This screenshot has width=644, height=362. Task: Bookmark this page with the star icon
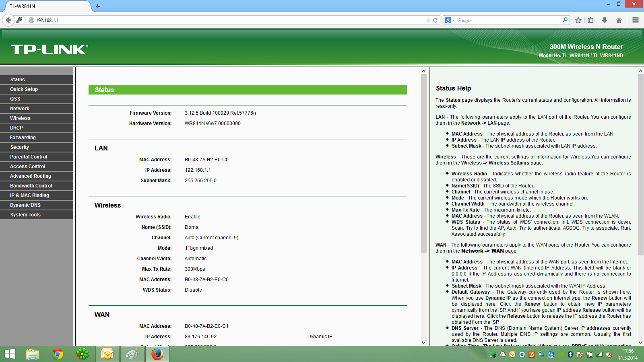point(578,20)
